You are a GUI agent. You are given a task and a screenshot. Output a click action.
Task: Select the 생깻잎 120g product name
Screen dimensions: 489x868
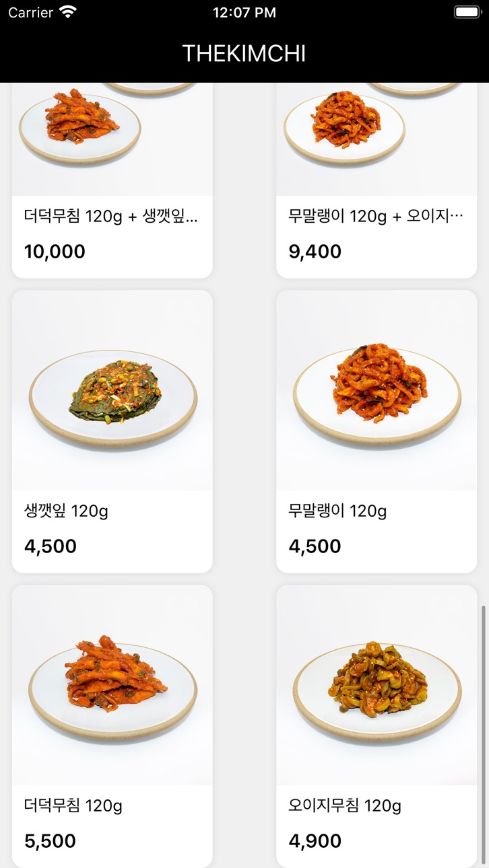66,511
